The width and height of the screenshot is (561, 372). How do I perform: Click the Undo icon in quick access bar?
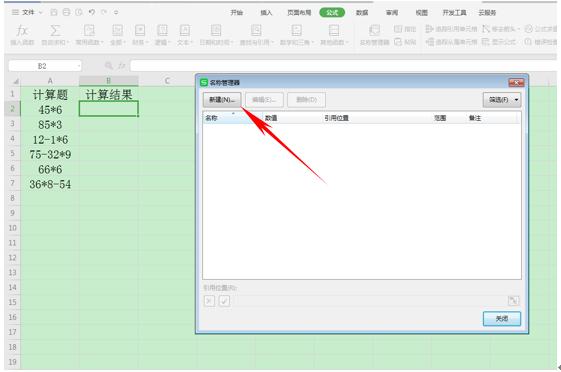pyautogui.click(x=92, y=13)
